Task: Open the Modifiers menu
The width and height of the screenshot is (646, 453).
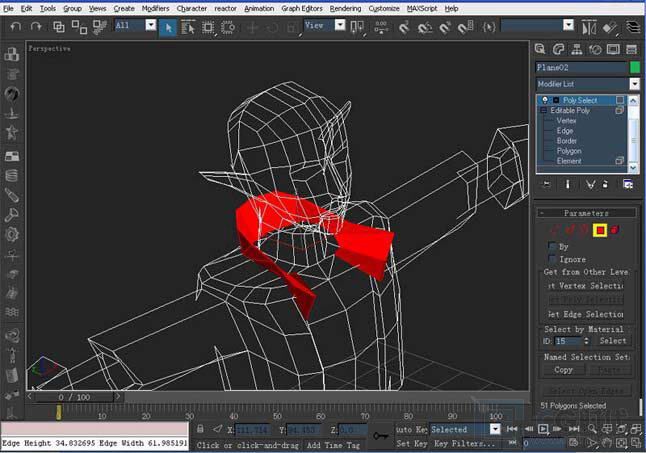Action: pyautogui.click(x=155, y=8)
